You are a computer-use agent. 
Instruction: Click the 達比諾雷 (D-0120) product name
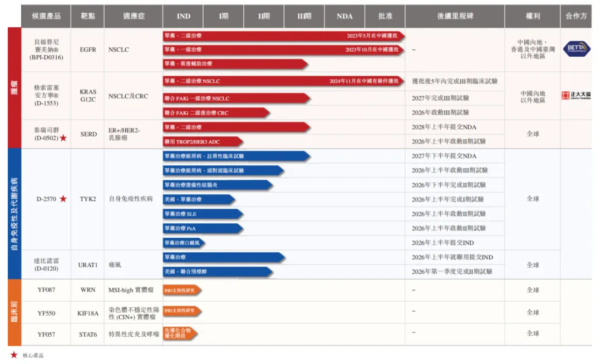coord(46,265)
